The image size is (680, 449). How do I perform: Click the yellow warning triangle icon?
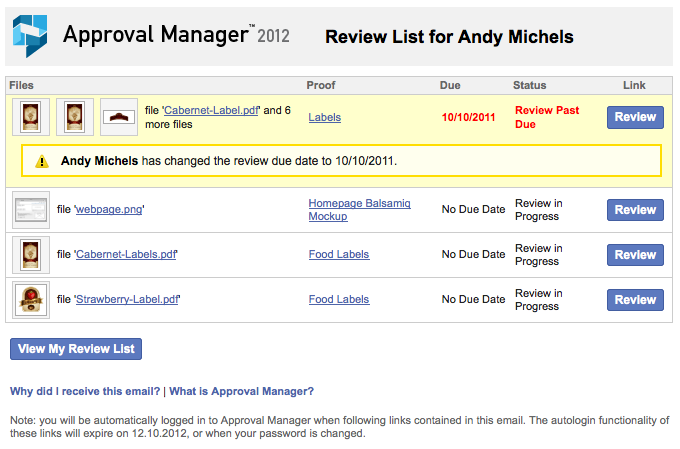tap(42, 161)
